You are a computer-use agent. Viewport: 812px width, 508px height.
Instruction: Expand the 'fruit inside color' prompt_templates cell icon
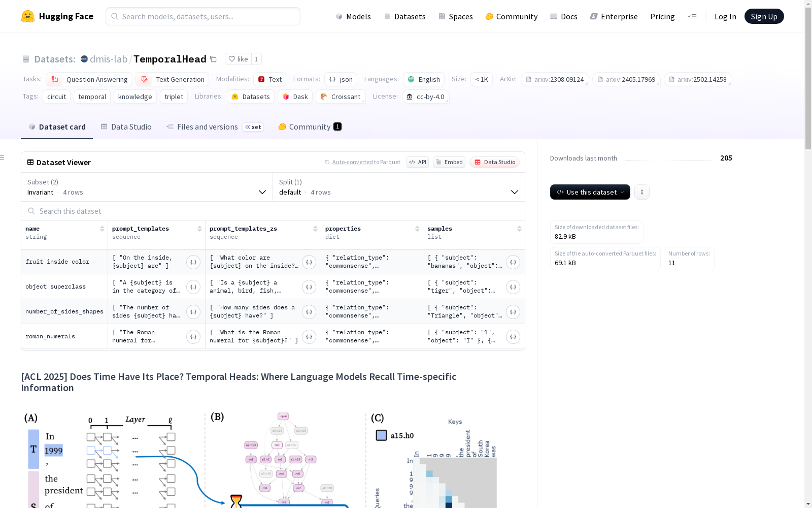pyautogui.click(x=193, y=262)
